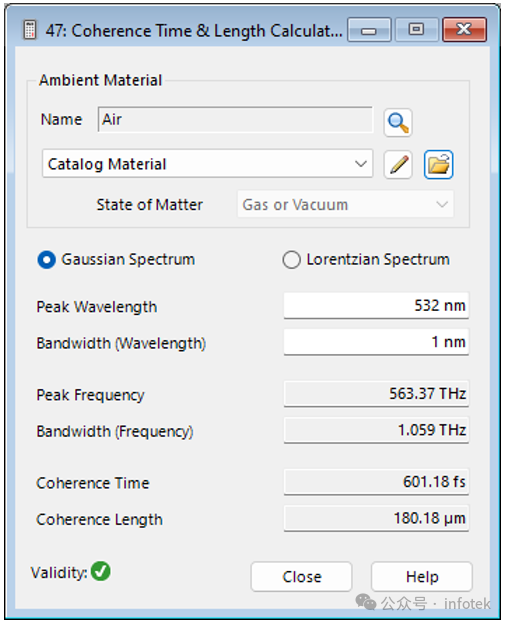The height and width of the screenshot is (624, 506).
Task: Open the State of Matter dropdown
Action: coord(345,204)
